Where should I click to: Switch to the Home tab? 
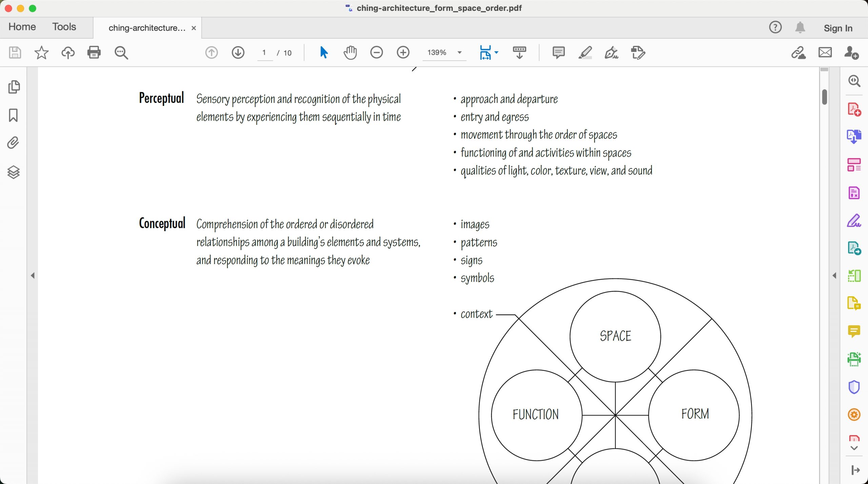pyautogui.click(x=22, y=27)
